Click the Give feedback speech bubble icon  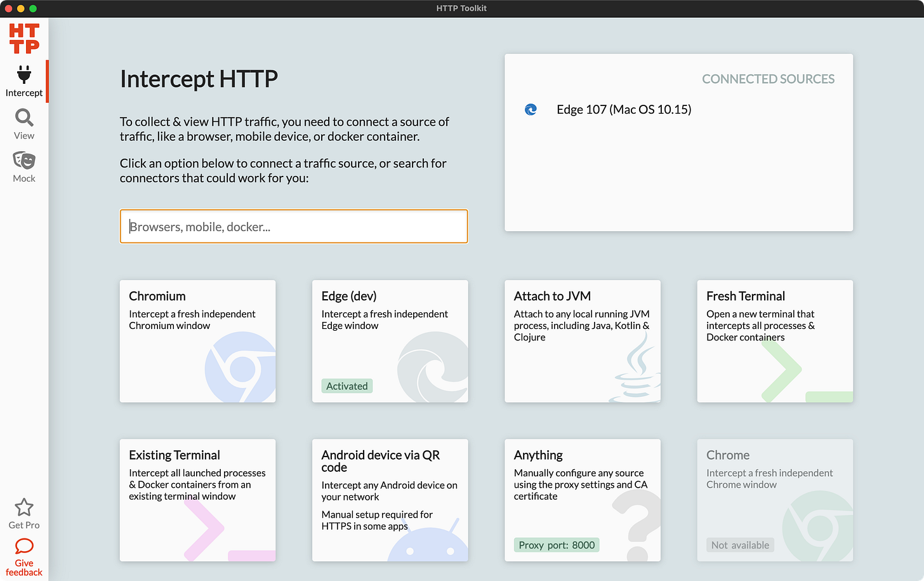click(24, 546)
